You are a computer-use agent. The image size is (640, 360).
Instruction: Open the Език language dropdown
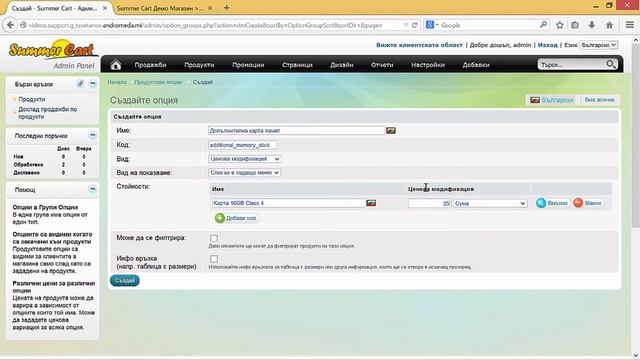(599, 45)
